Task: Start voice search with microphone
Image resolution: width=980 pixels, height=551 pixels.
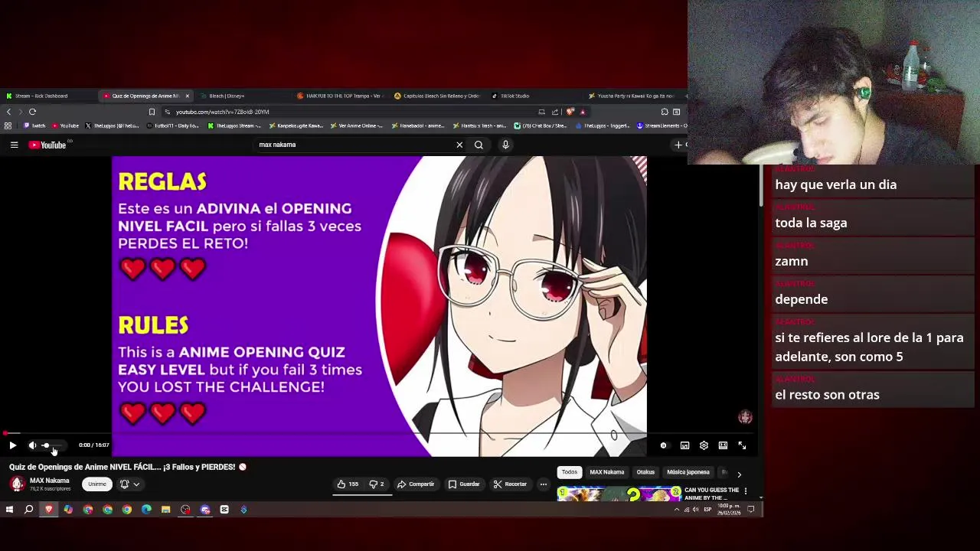Action: point(505,145)
